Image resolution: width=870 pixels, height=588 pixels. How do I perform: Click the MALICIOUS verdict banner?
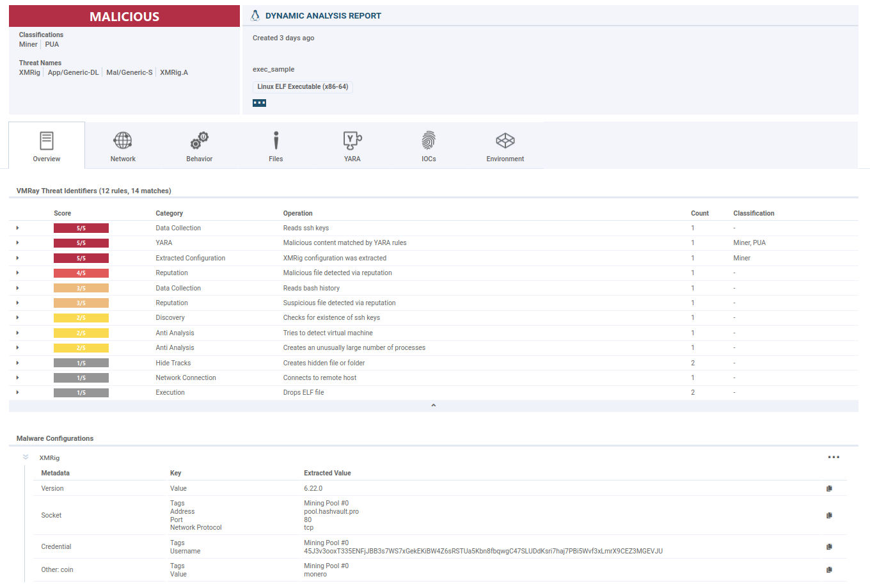click(124, 17)
